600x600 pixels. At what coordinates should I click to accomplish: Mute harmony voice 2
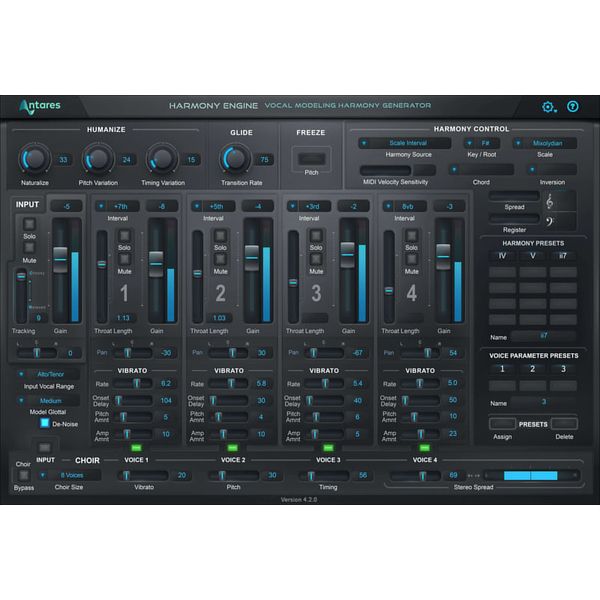[220, 258]
